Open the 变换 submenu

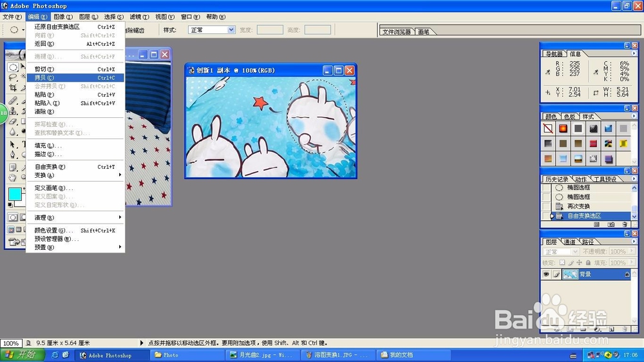click(x=75, y=175)
